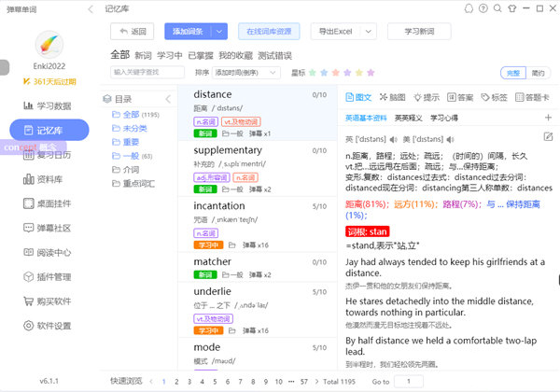This screenshot has width=560, height=392.
Task: Click the Enki2022 avatar picture
Action: point(49,45)
